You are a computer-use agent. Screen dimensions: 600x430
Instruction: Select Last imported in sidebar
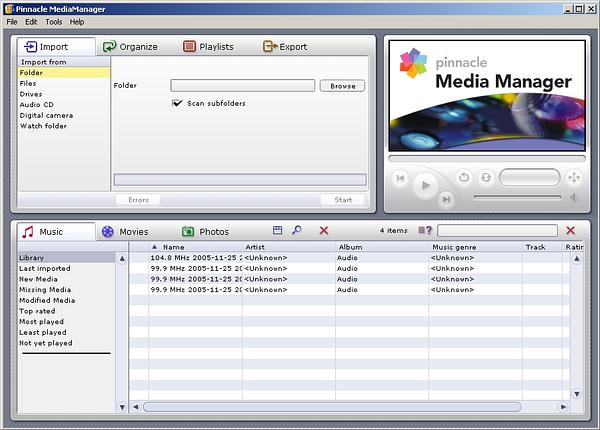67,269
